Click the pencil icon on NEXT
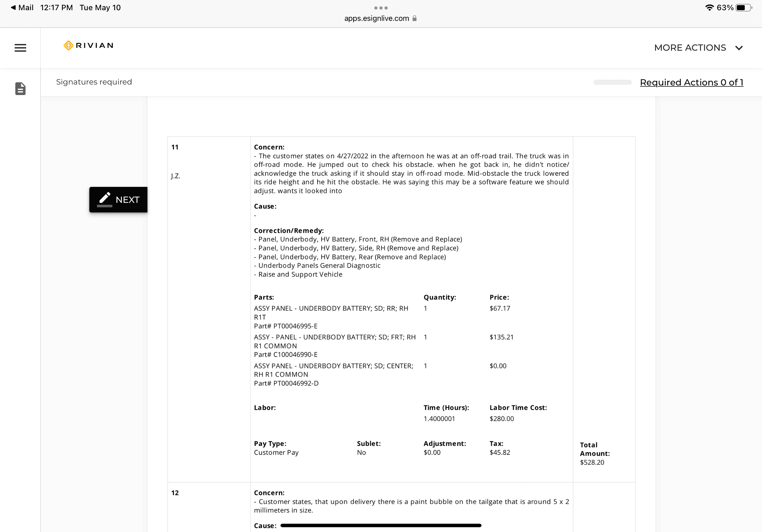The width and height of the screenshot is (762, 532). pyautogui.click(x=105, y=199)
